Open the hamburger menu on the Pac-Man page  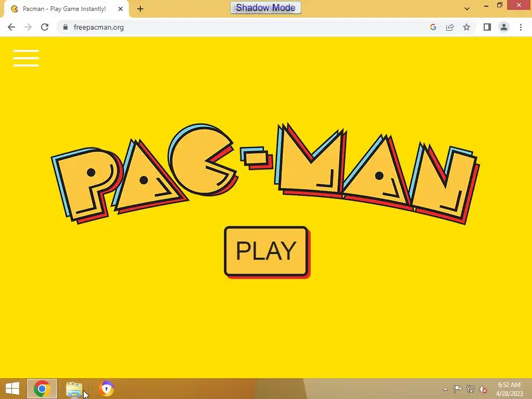point(26,58)
